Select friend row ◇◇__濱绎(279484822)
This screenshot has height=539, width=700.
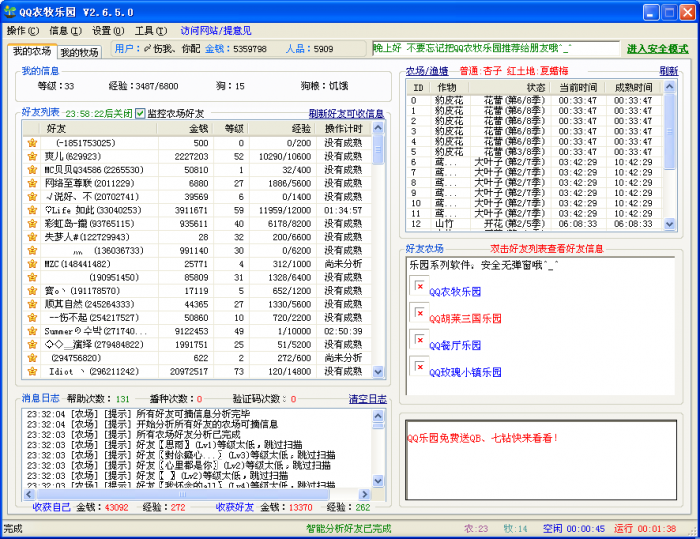coord(197,344)
